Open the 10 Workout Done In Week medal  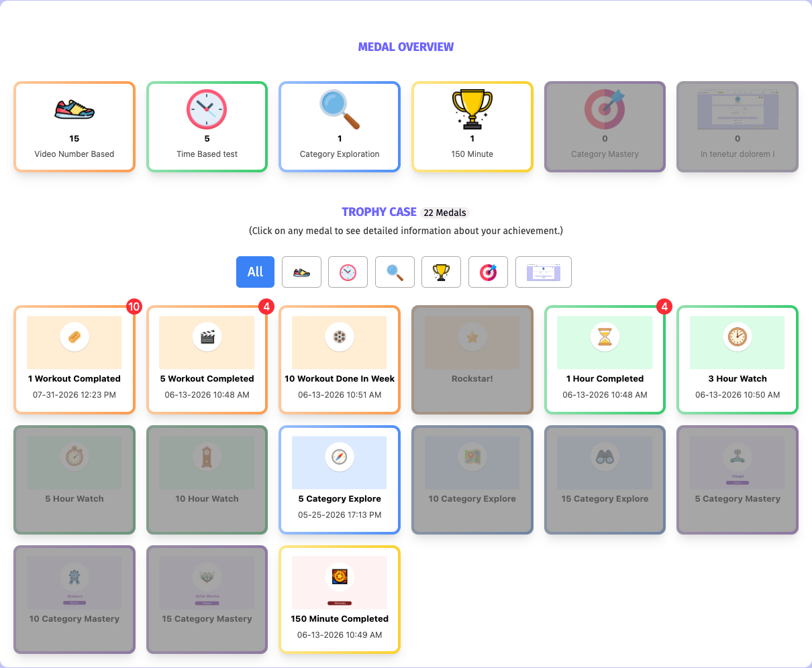(340, 359)
